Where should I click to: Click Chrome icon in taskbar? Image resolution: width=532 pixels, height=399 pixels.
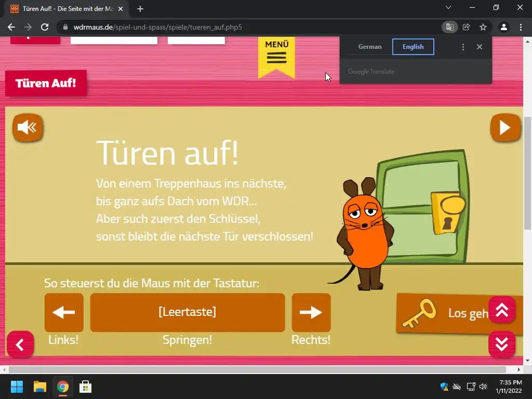pos(62,387)
